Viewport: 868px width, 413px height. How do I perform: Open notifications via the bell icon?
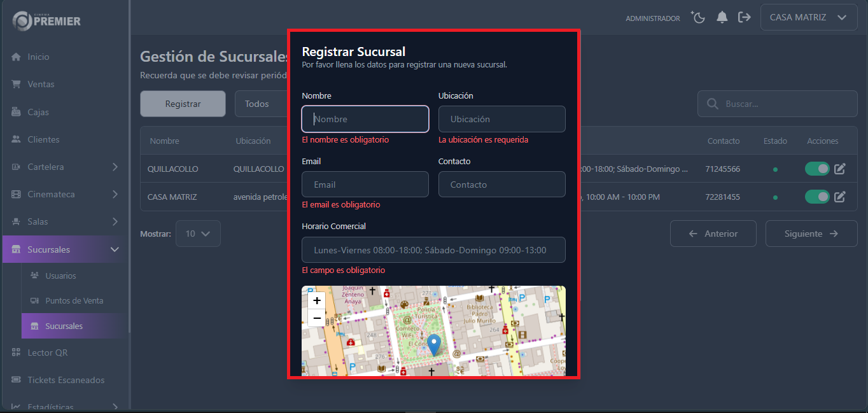[722, 17]
